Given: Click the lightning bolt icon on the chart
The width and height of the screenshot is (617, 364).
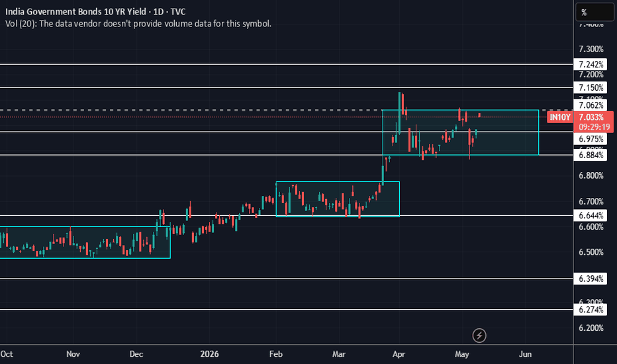Looking at the screenshot, I should tap(479, 336).
